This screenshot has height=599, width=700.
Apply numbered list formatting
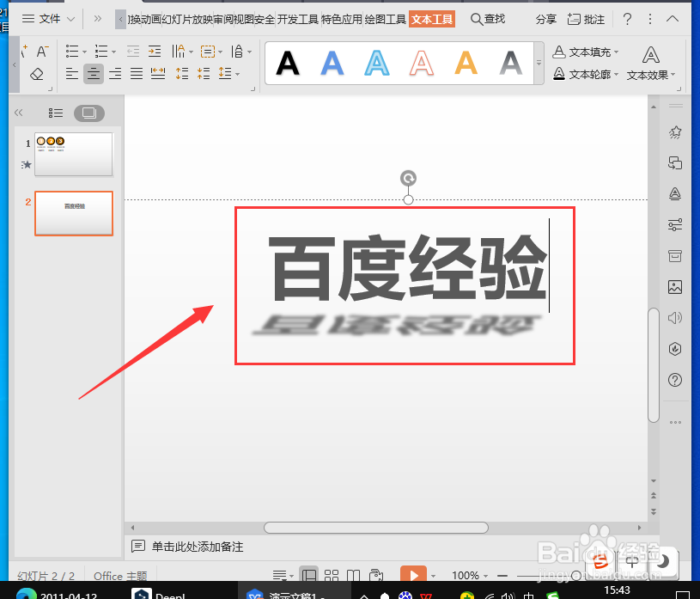pyautogui.click(x=101, y=52)
